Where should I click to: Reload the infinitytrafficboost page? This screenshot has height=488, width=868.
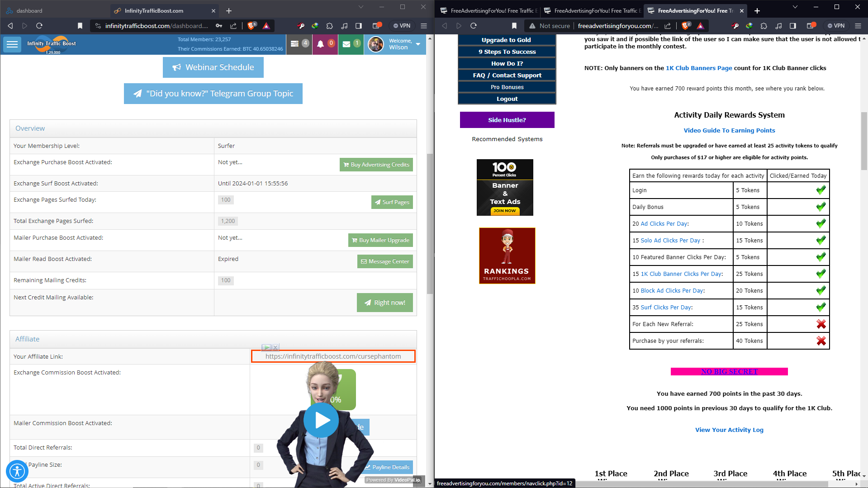coord(39,26)
